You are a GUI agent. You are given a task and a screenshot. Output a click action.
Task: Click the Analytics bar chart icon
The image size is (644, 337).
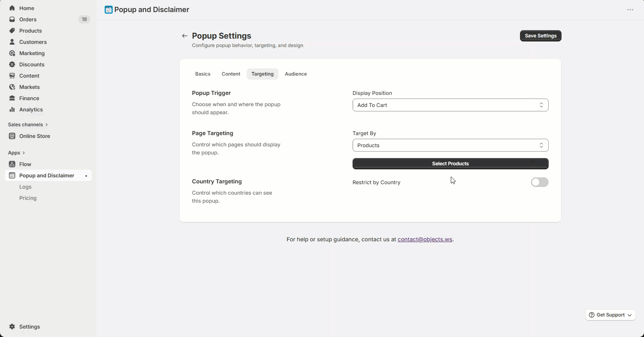[x=12, y=109]
